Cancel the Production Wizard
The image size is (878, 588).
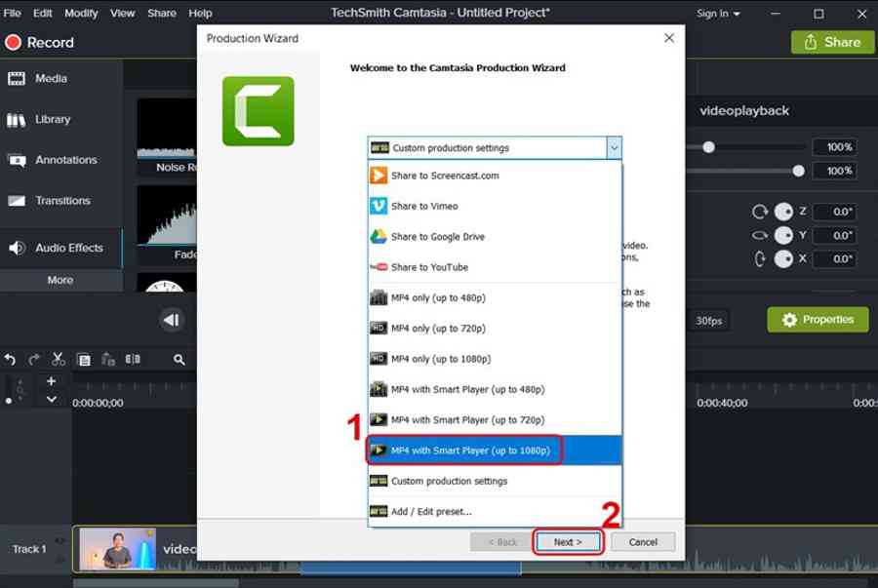pyautogui.click(x=643, y=542)
